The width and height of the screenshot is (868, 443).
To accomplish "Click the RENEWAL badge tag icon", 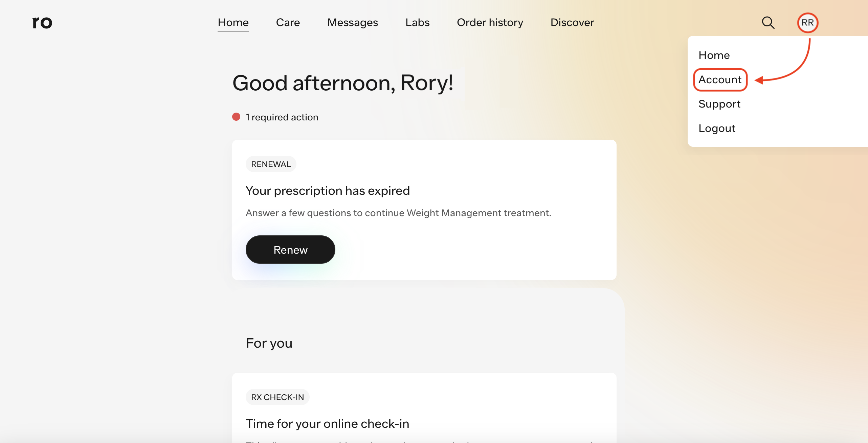I will (x=271, y=164).
